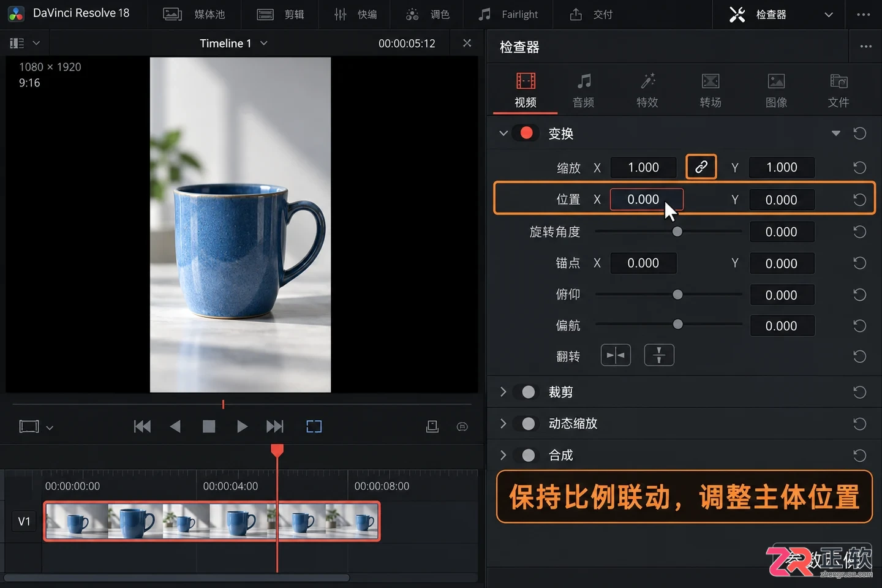Expand the 裁剪 cropping section

click(503, 391)
